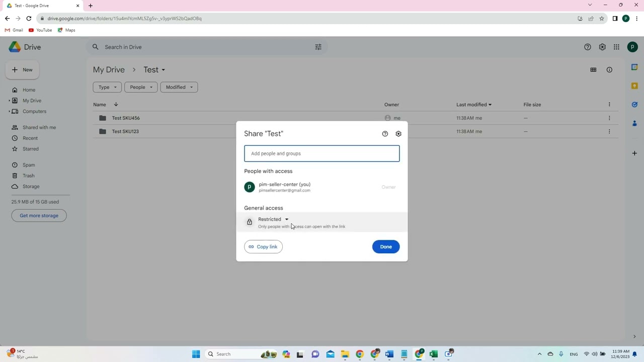Open the Type filter dropdown
The height and width of the screenshot is (362, 644).
107,87
